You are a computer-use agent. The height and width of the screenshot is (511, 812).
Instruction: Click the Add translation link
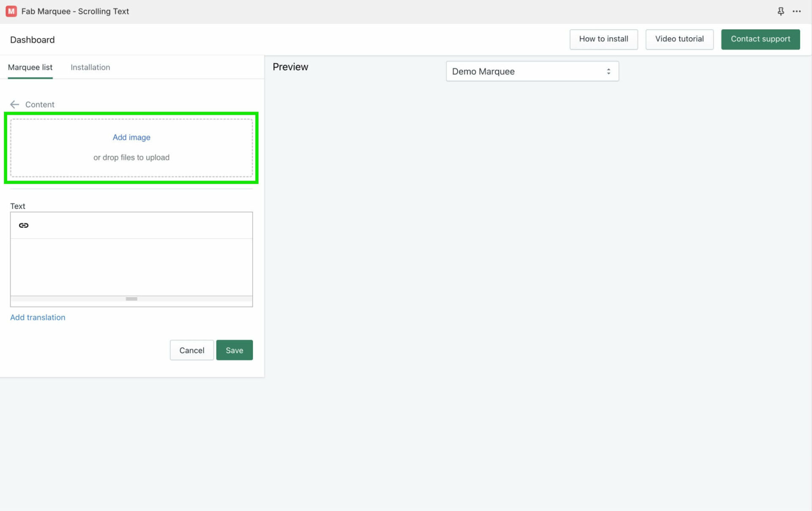(38, 318)
